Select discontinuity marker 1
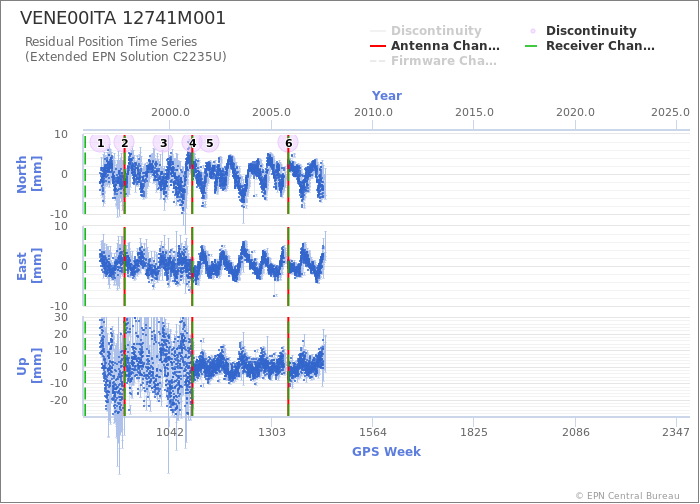 point(100,143)
